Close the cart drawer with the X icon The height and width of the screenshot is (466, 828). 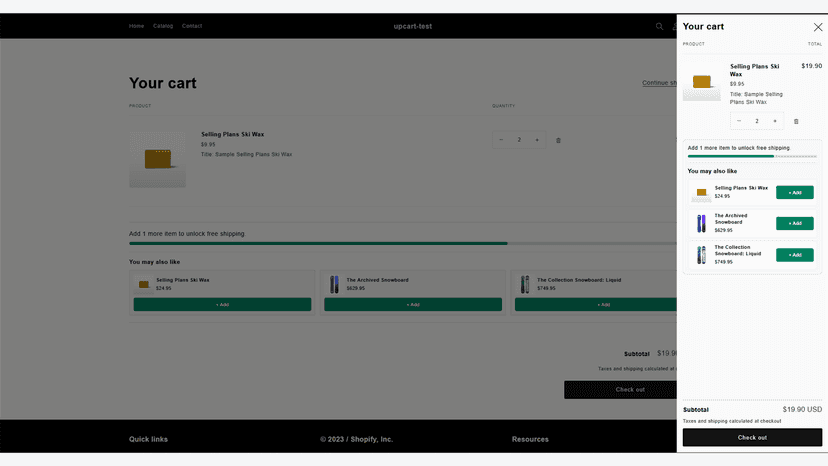817,27
